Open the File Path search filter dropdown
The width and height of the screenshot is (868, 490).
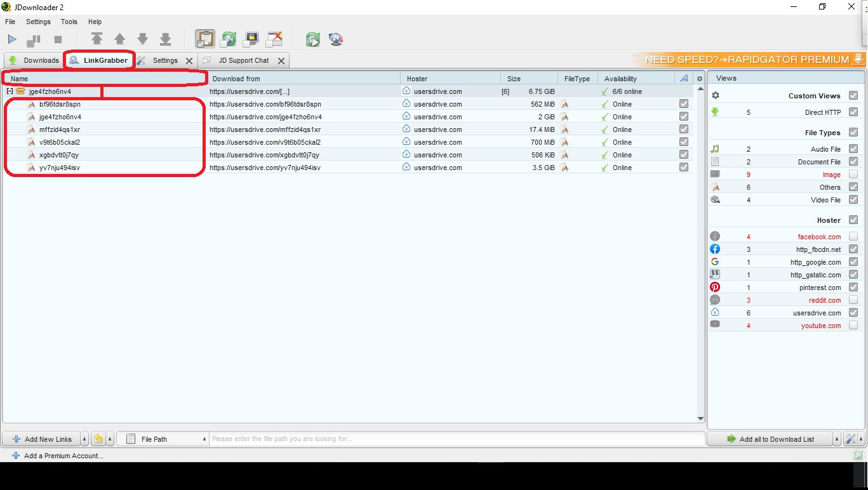(163, 439)
